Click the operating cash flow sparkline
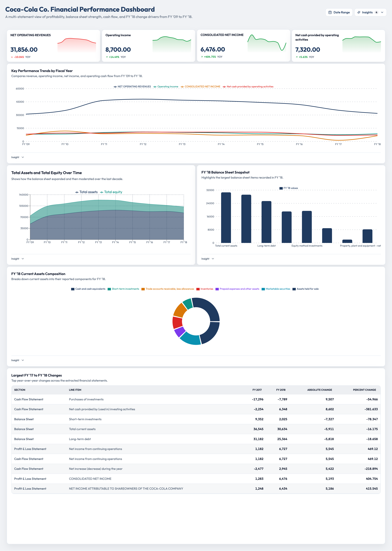Image resolution: width=392 pixels, height=551 pixels. (x=362, y=44)
